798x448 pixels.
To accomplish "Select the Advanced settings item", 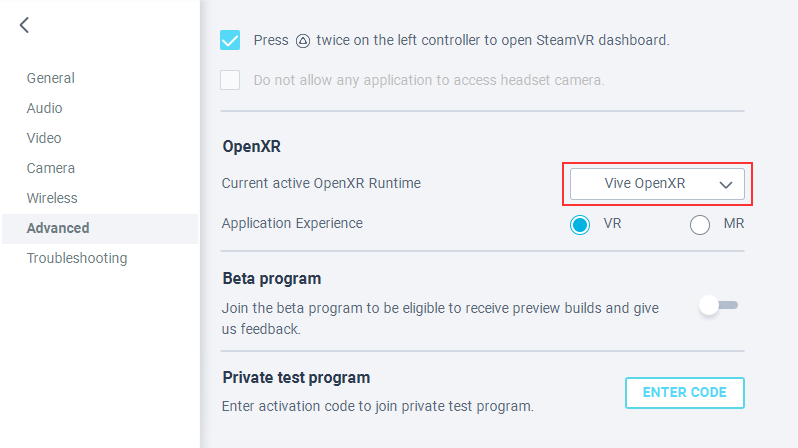I will (x=58, y=228).
